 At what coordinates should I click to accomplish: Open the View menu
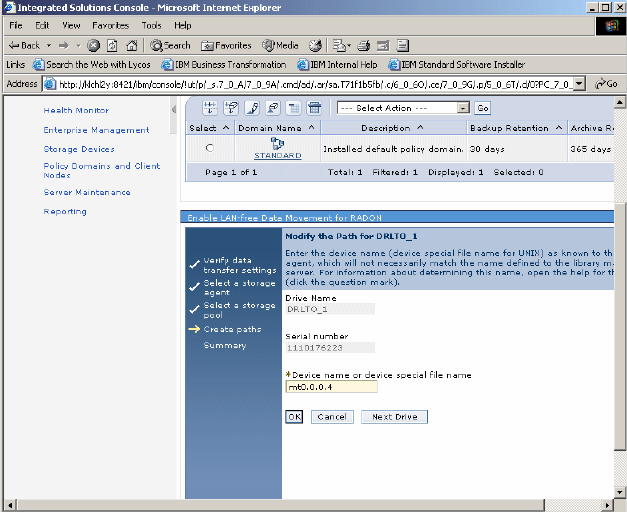click(x=71, y=26)
